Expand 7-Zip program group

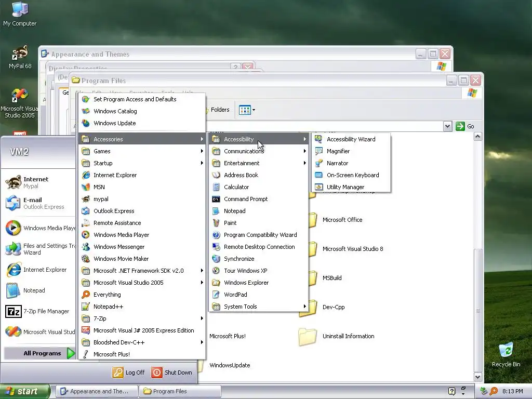(x=142, y=318)
